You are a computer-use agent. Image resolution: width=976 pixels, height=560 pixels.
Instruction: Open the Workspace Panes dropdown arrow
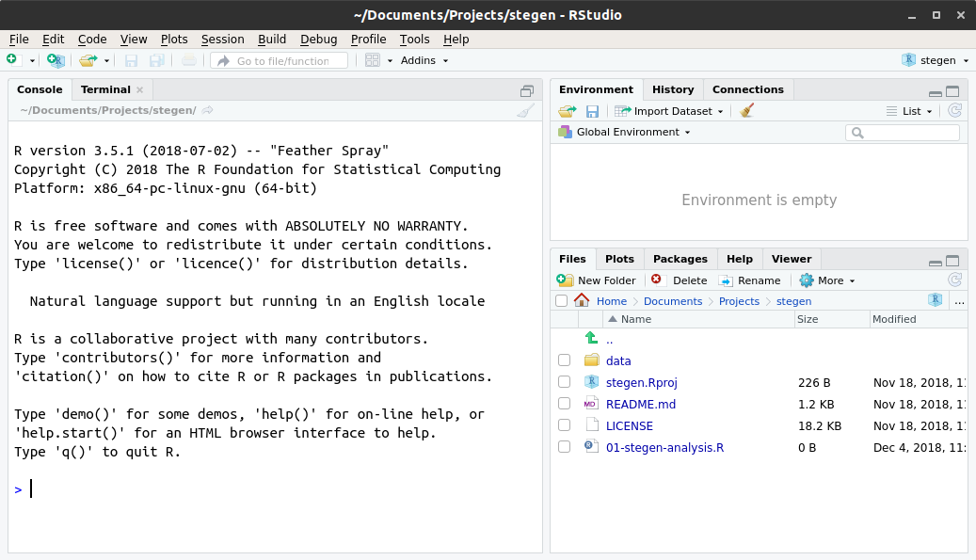(x=391, y=61)
